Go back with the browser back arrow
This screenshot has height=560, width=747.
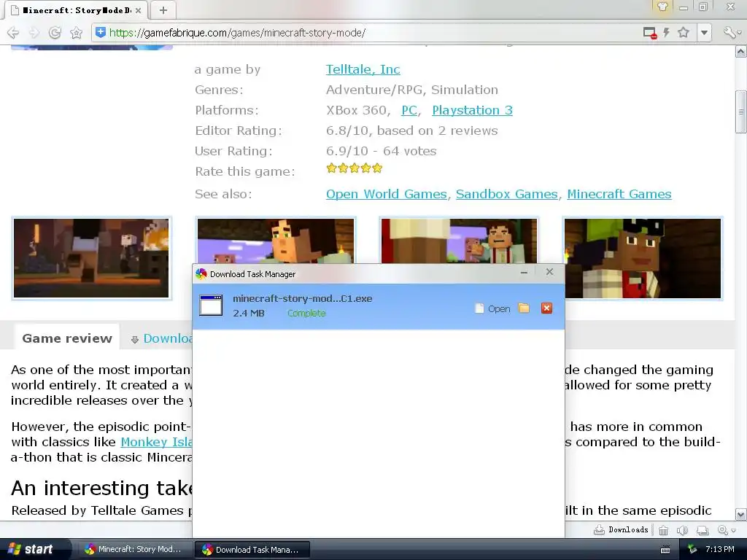(13, 32)
